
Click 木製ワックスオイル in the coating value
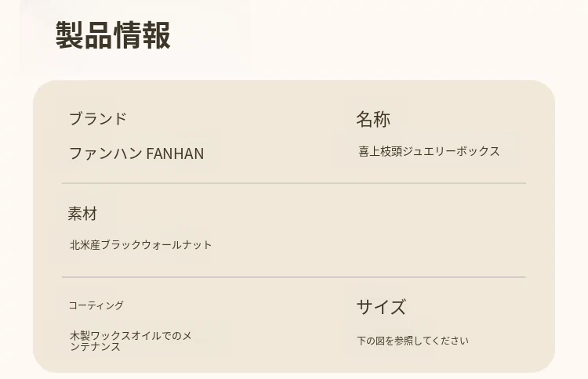pos(110,336)
